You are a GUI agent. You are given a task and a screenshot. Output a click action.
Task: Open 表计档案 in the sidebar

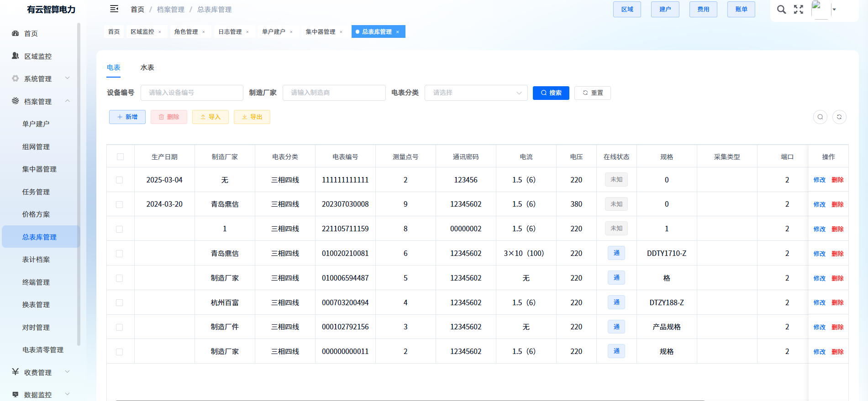[x=36, y=260]
